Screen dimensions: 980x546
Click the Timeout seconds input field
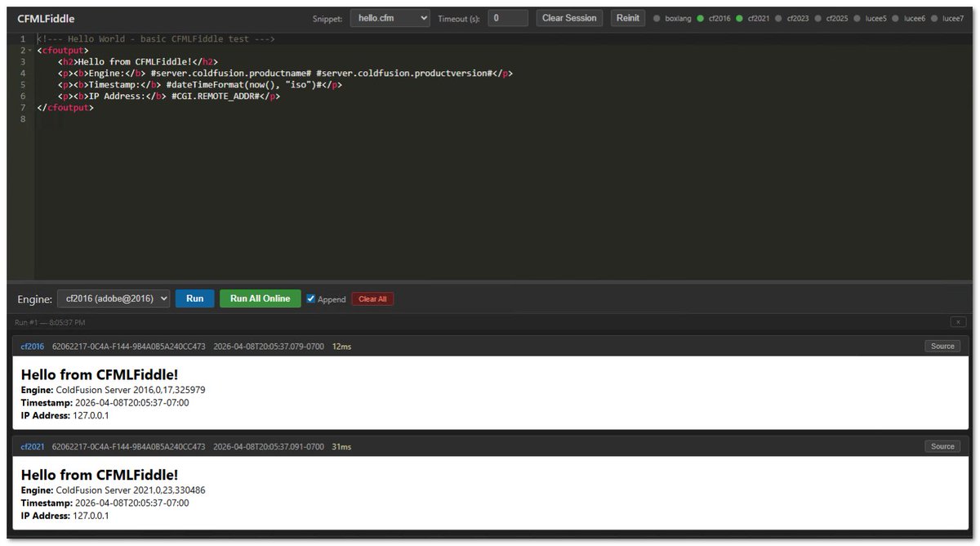pyautogui.click(x=508, y=18)
